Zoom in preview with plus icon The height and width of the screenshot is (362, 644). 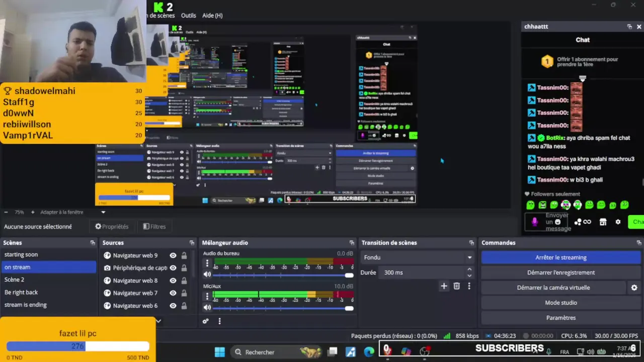point(33,212)
